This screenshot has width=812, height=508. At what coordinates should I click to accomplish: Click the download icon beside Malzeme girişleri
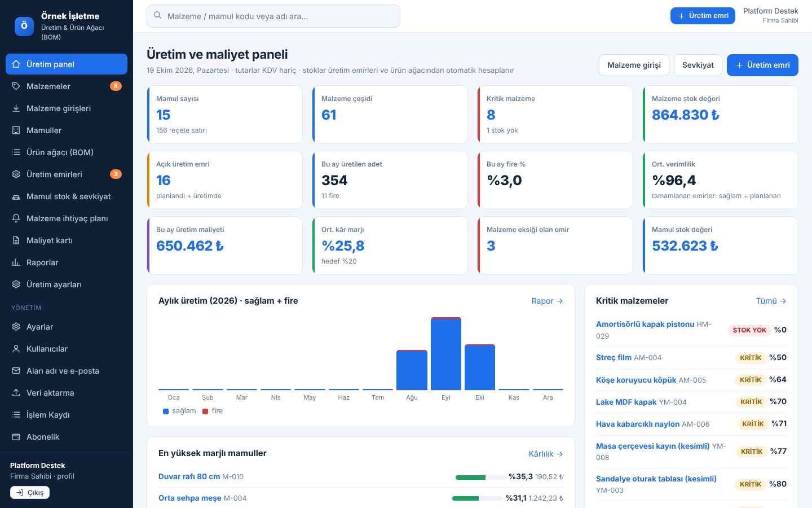16,108
